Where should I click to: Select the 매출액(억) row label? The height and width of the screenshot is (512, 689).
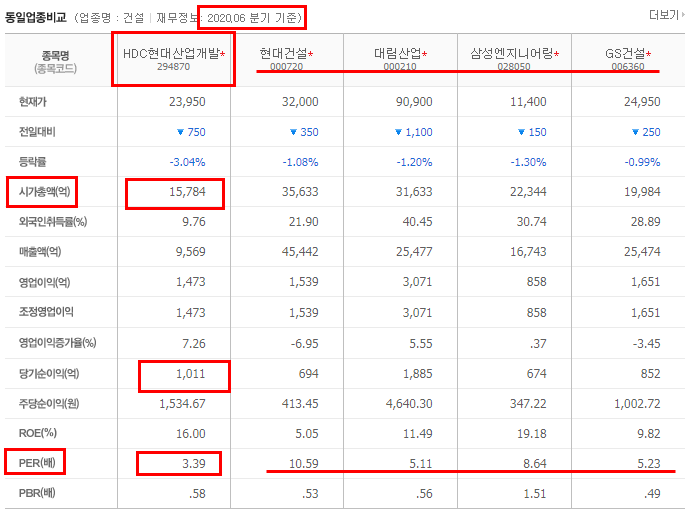pyautogui.click(x=40, y=252)
